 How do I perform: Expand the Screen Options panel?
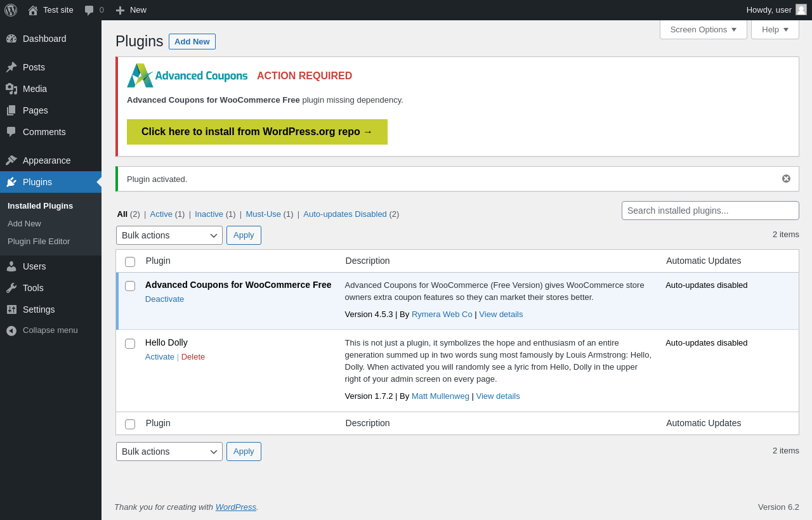point(703,29)
